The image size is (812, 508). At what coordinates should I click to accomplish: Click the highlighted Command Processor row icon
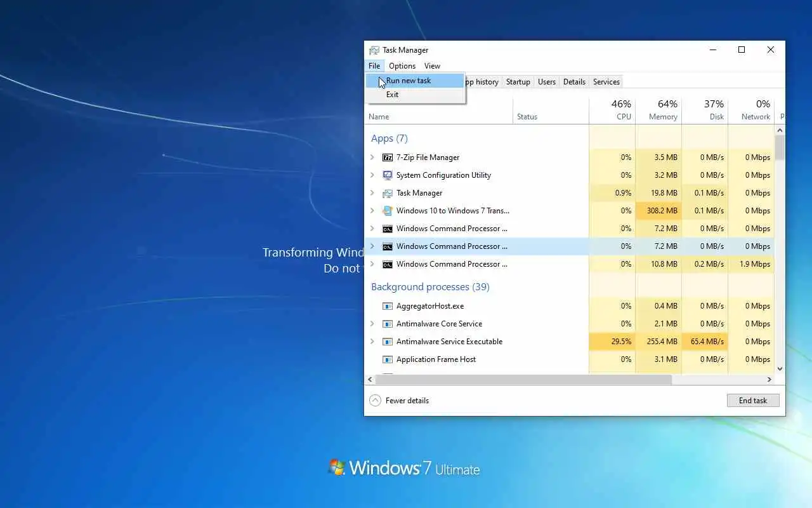(388, 246)
